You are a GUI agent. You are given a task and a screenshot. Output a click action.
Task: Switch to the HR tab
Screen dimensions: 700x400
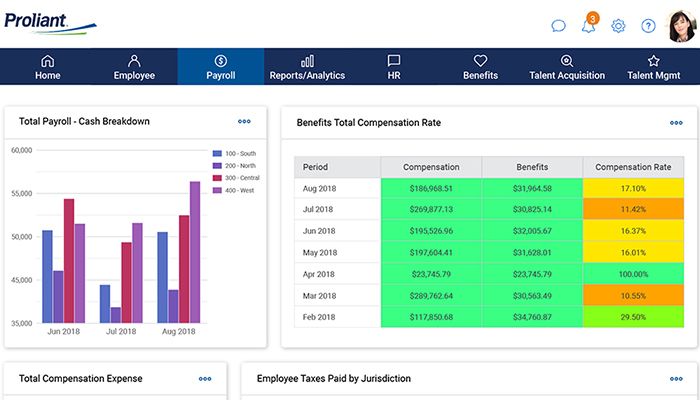[394, 67]
